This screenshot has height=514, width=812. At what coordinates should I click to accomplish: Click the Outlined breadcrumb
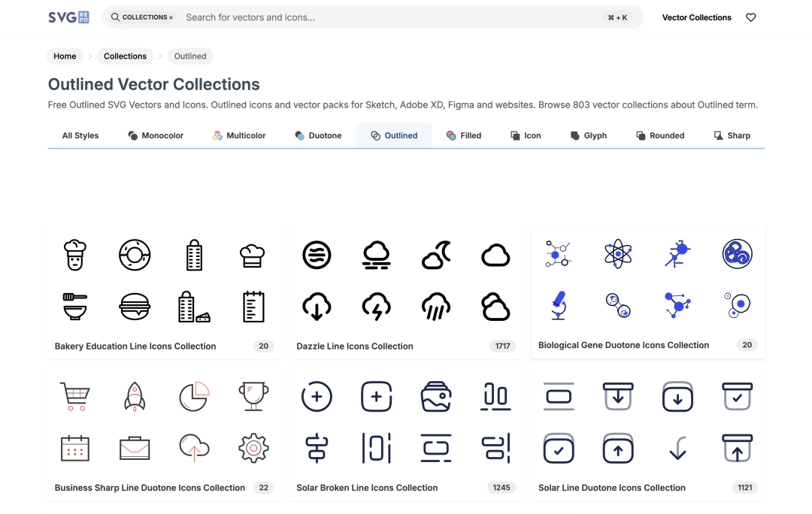point(190,56)
